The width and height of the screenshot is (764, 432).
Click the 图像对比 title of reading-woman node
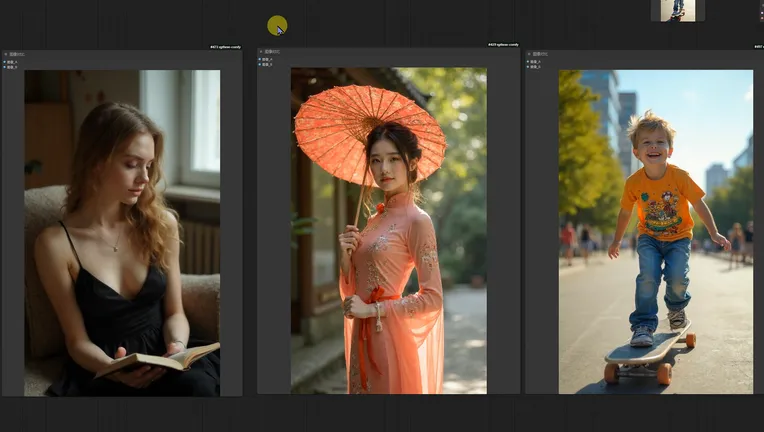[x=17, y=55]
